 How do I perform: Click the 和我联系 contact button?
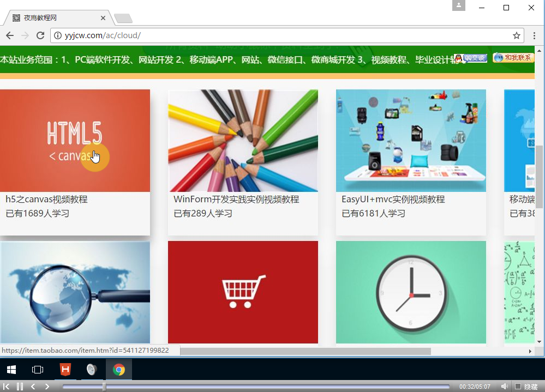[513, 58]
